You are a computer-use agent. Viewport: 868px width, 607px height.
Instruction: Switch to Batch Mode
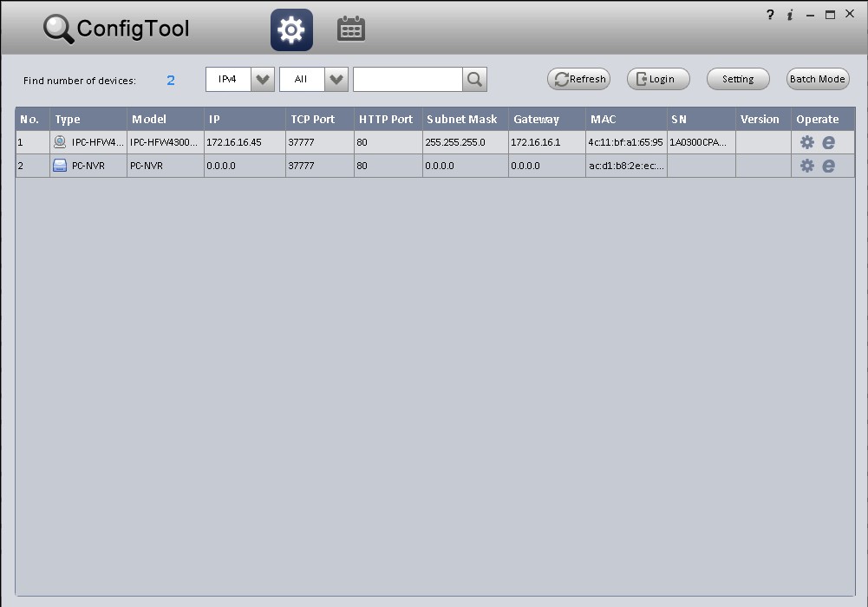coord(818,79)
